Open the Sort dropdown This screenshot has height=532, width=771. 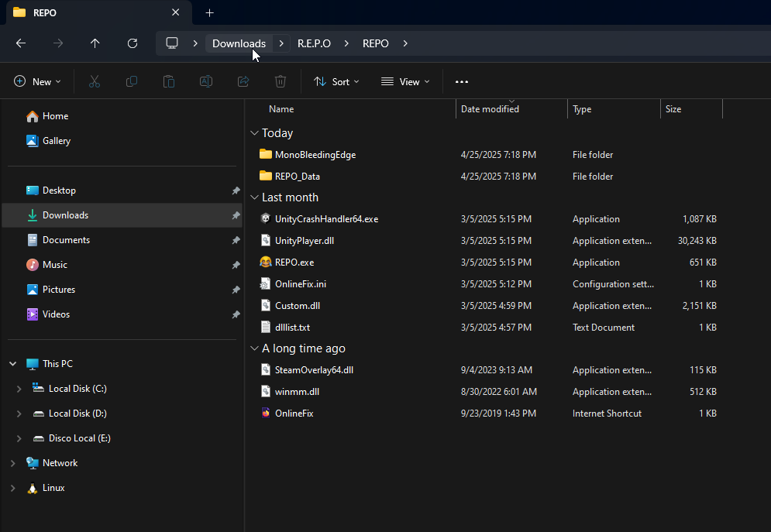pos(336,81)
